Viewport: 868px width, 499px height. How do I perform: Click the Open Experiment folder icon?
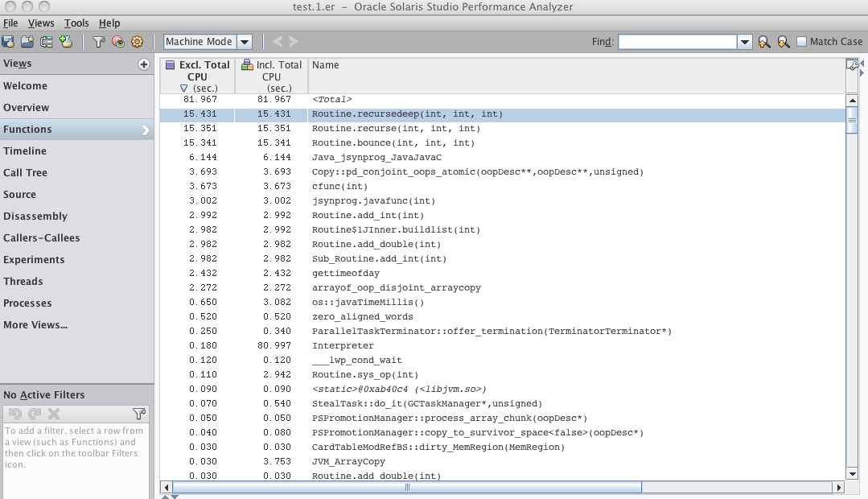pyautogui.click(x=27, y=42)
